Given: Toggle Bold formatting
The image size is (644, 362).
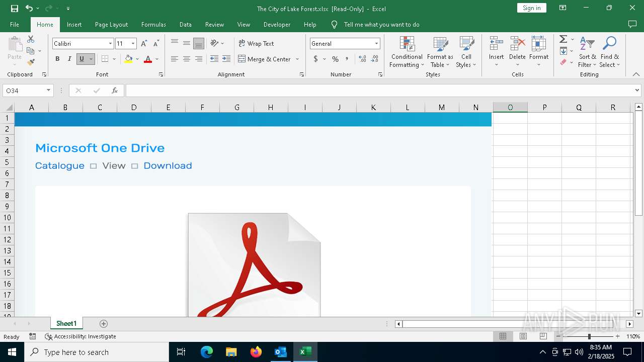Looking at the screenshot, I should click(x=57, y=59).
